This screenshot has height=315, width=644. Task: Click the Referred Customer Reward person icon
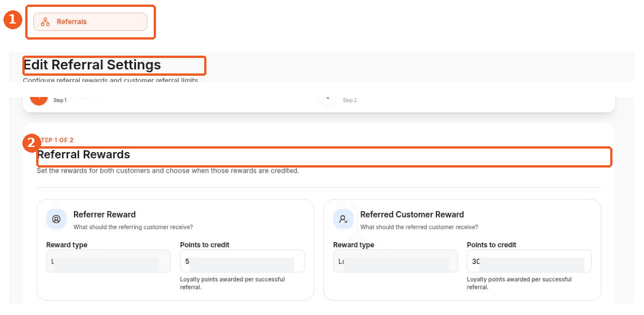pos(343,219)
